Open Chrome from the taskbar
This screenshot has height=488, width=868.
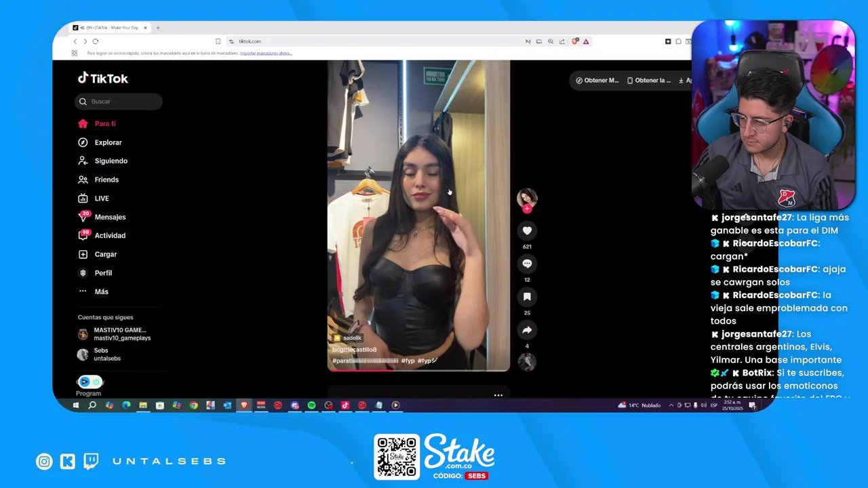(x=194, y=405)
